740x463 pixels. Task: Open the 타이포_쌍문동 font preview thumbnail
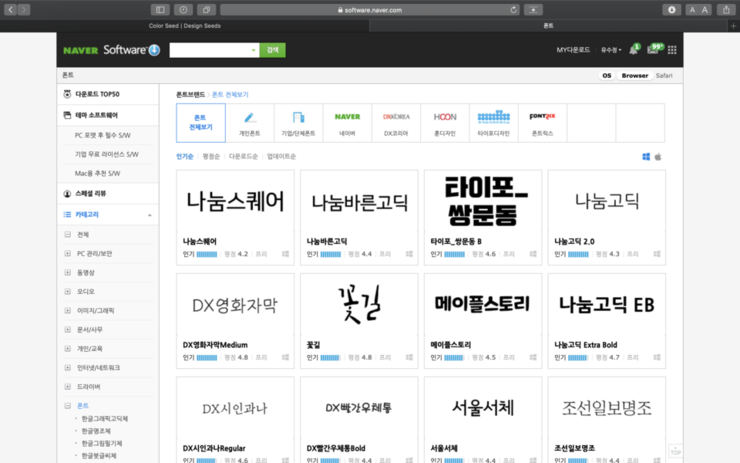click(483, 201)
